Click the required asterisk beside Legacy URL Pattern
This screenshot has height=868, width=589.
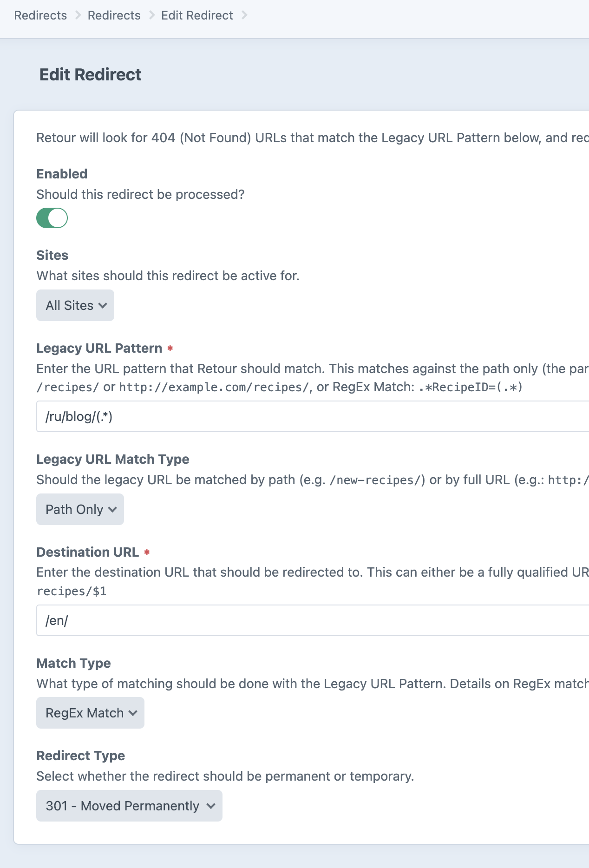point(170,348)
